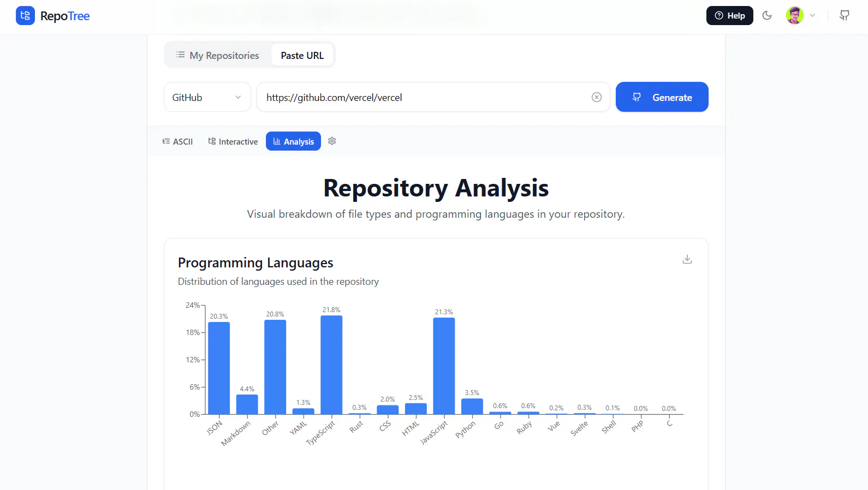Click the JavaScript bar in the chart
Image resolution: width=868 pixels, height=490 pixels.
(x=444, y=366)
